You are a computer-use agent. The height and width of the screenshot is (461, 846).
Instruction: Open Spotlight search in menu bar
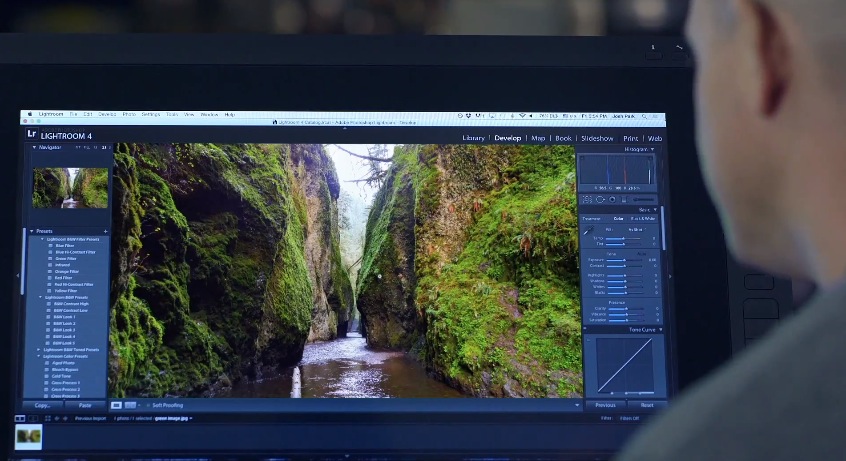point(644,116)
